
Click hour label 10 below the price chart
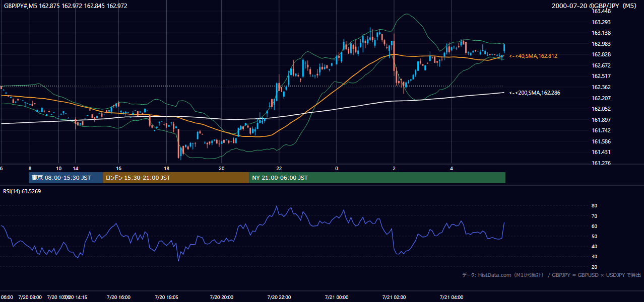(x=59, y=168)
